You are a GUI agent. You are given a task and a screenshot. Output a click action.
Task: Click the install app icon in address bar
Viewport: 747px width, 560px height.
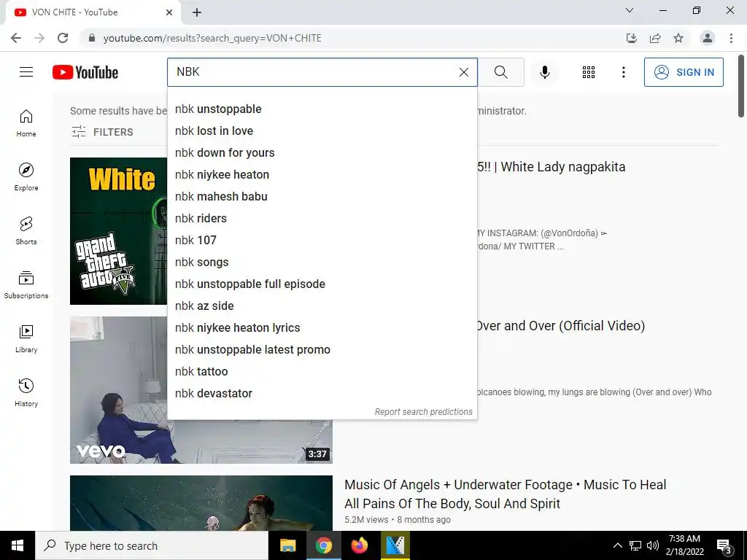(632, 38)
